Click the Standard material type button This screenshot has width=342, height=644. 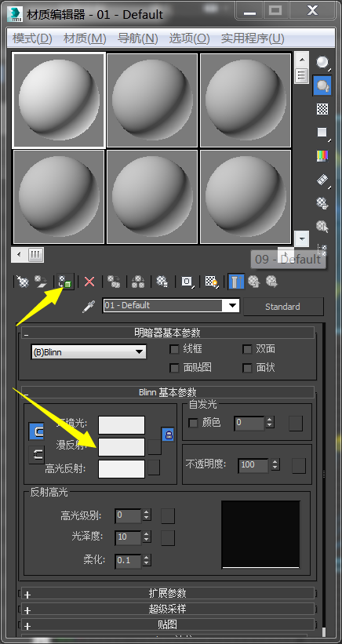coord(283,307)
